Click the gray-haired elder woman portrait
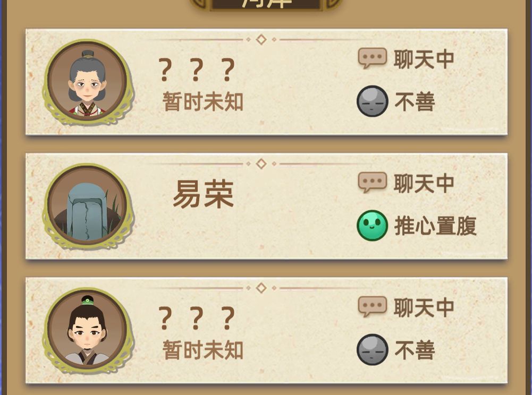The image size is (532, 395). click(x=88, y=82)
